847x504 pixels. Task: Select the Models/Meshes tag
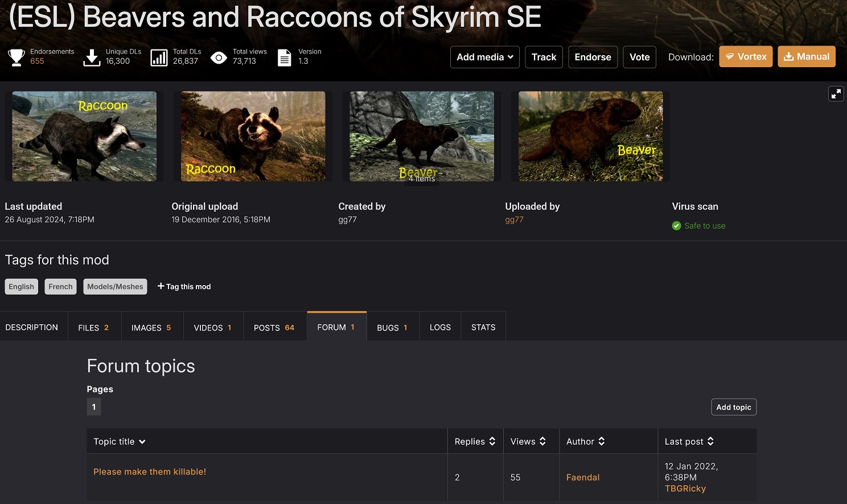(x=115, y=287)
